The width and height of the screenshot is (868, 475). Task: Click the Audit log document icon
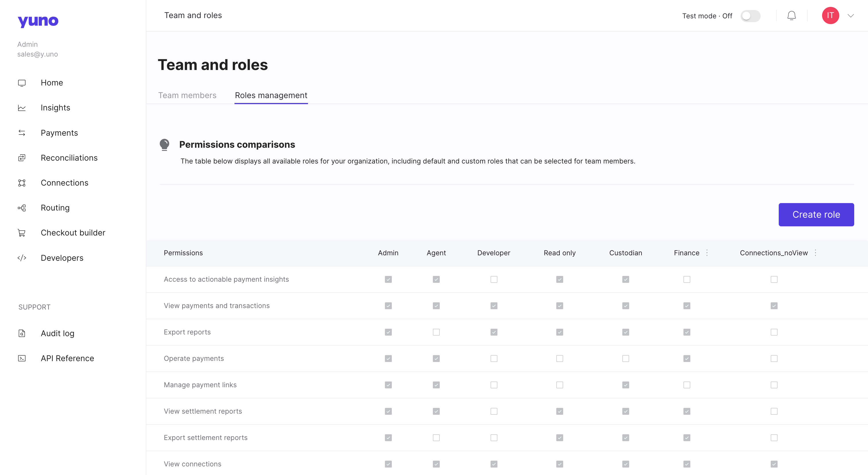[22, 333]
